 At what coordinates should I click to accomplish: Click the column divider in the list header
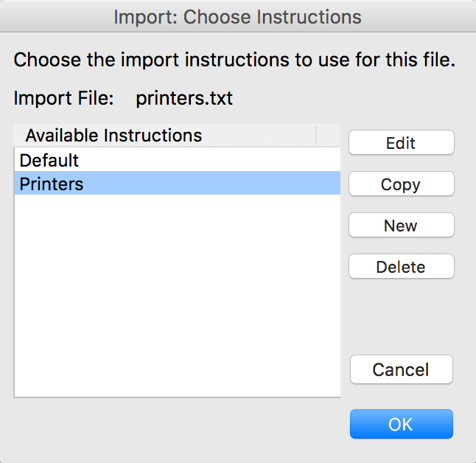click(x=316, y=136)
